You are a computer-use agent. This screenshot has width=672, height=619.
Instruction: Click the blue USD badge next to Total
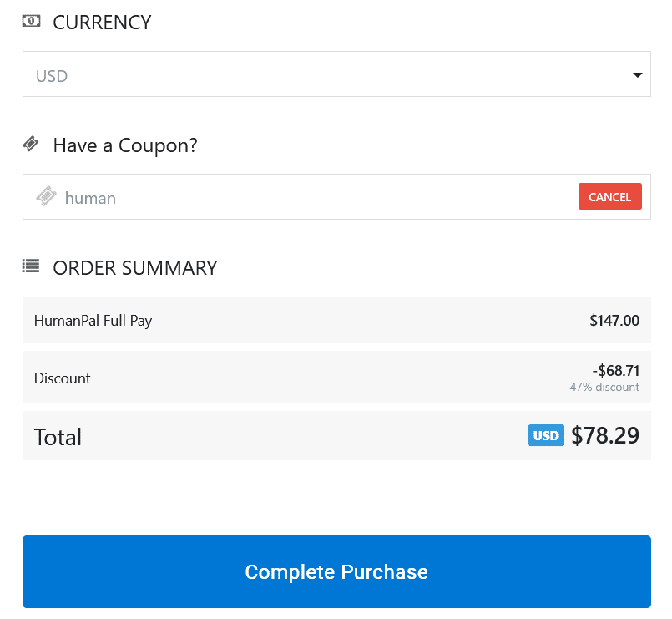546,435
